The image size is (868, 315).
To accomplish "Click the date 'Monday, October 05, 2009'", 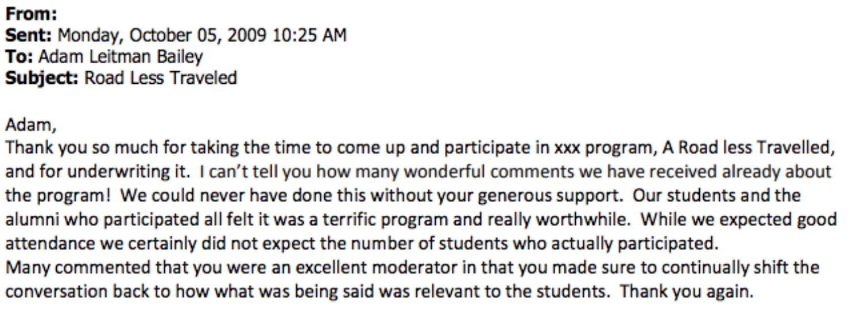I will 162,36.
